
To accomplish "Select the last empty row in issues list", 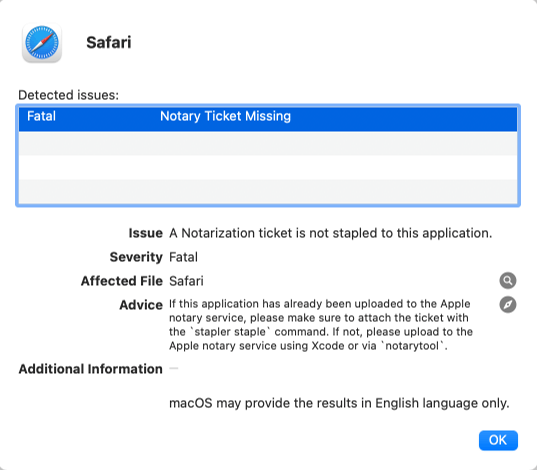I will 268,191.
